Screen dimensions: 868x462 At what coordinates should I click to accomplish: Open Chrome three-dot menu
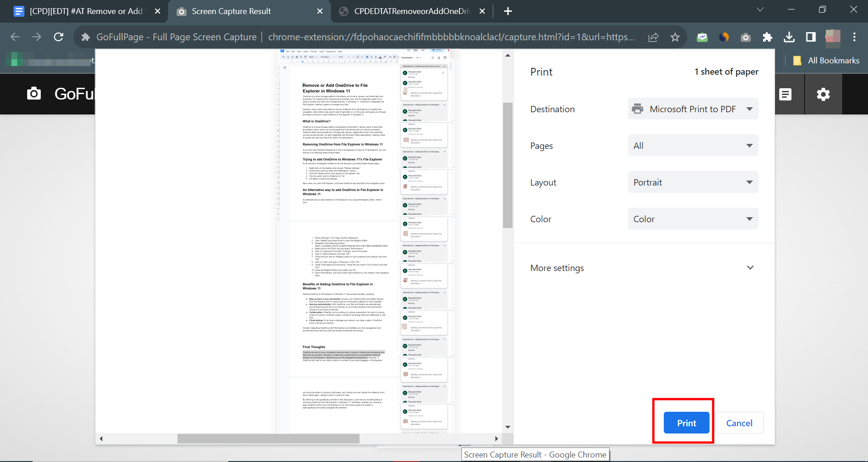(x=854, y=37)
